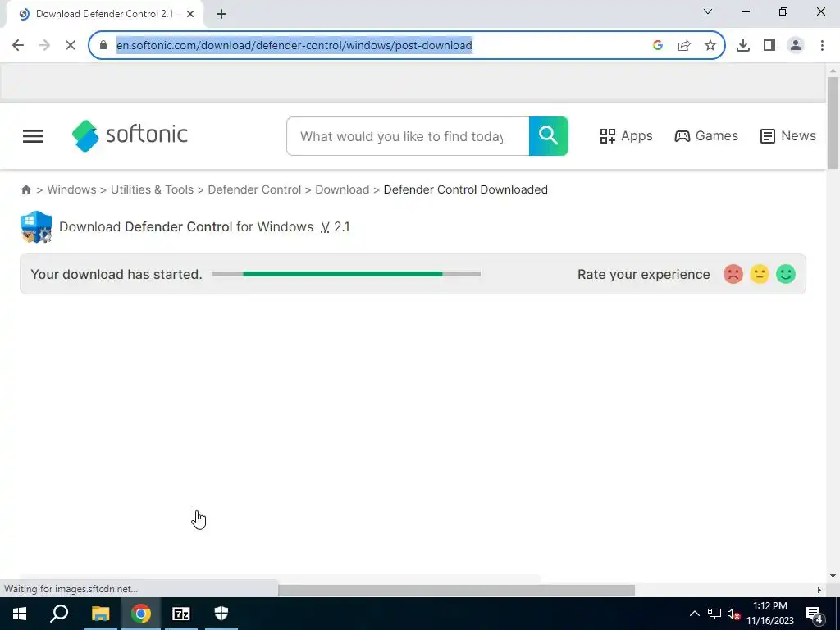Share this page icon

click(x=684, y=46)
